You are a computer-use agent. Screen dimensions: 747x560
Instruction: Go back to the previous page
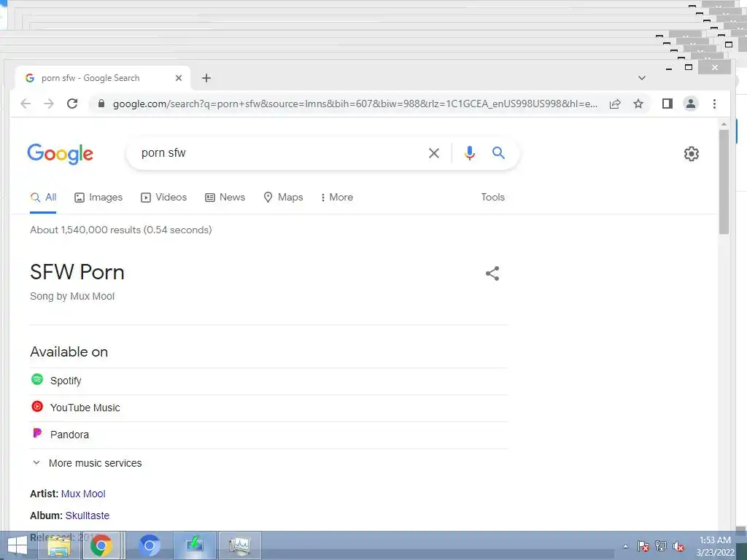coord(26,104)
